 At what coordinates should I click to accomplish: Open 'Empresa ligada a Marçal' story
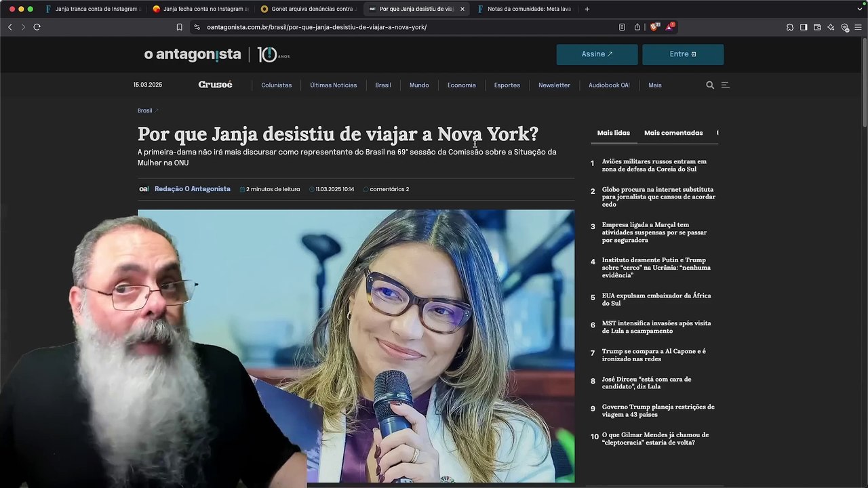pyautogui.click(x=654, y=232)
